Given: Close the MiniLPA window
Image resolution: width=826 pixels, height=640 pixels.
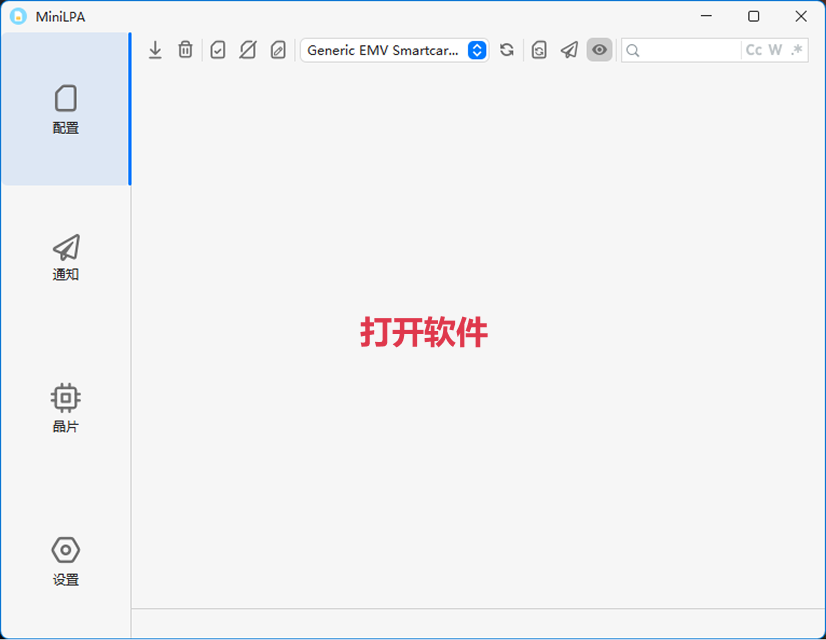Looking at the screenshot, I should tap(801, 16).
